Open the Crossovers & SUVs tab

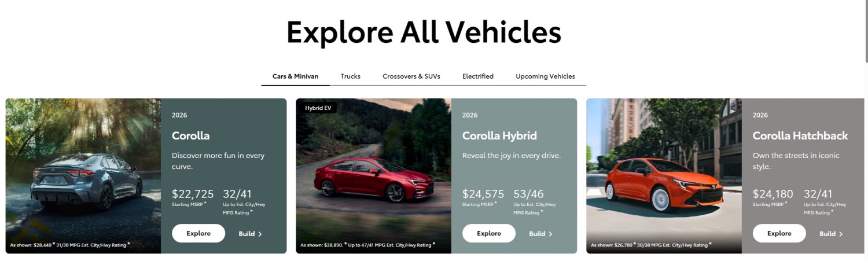point(411,76)
